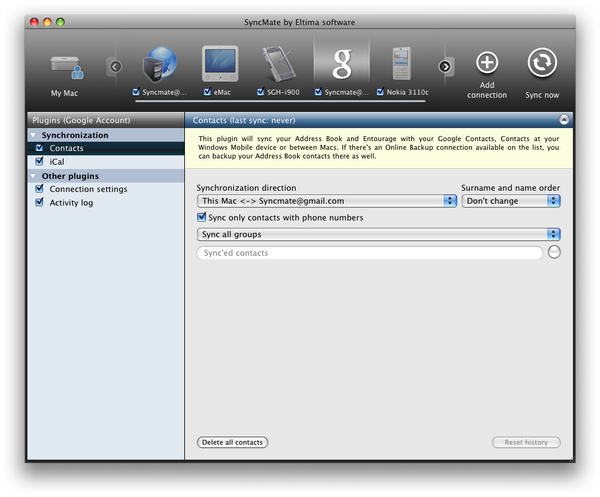Open the Surname and name order dropdown
Image resolution: width=600 pixels, height=497 pixels.
click(x=511, y=201)
